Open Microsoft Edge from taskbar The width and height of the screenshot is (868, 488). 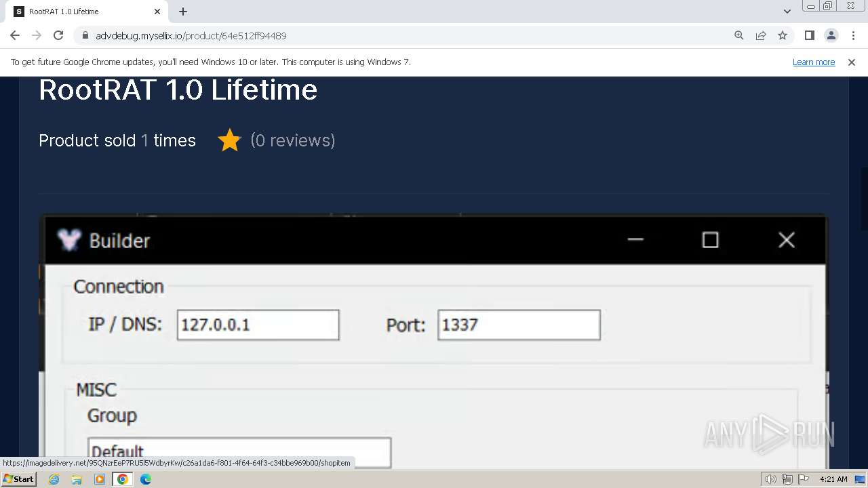(x=146, y=479)
